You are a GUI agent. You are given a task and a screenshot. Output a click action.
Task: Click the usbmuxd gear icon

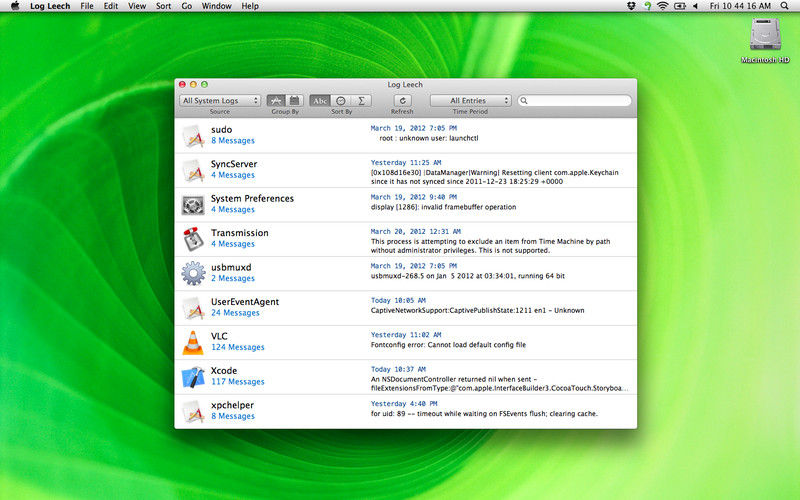[x=193, y=273]
